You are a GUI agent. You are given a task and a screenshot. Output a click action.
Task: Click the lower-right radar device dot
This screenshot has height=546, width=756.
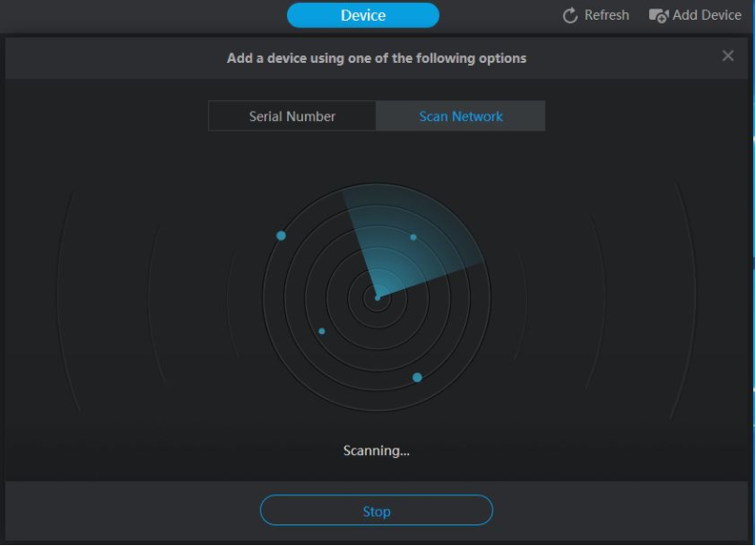[417, 377]
